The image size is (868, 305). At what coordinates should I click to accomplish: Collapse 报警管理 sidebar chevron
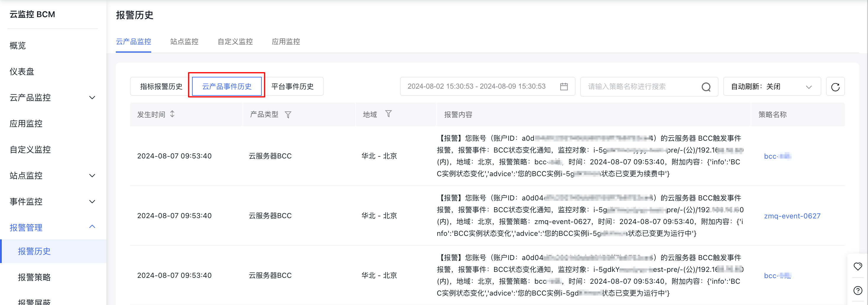click(92, 226)
